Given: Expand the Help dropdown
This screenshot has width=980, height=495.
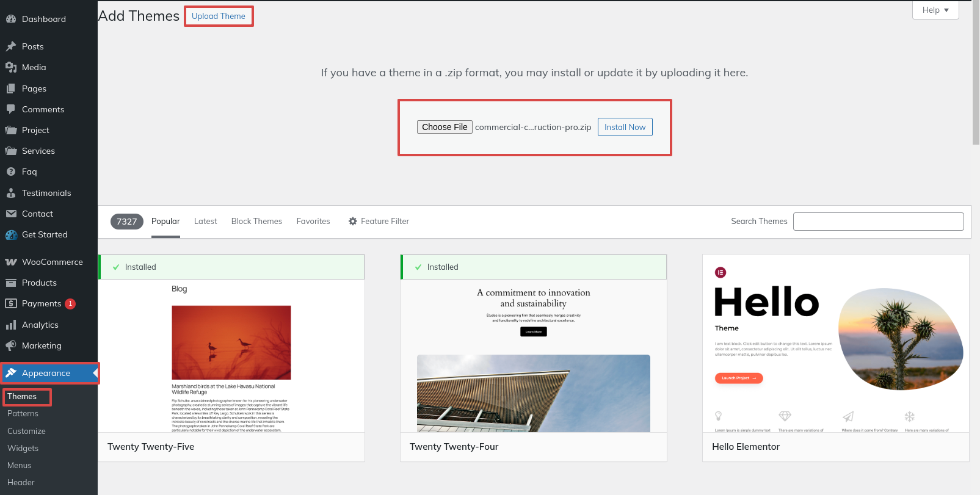Looking at the screenshot, I should click(935, 10).
